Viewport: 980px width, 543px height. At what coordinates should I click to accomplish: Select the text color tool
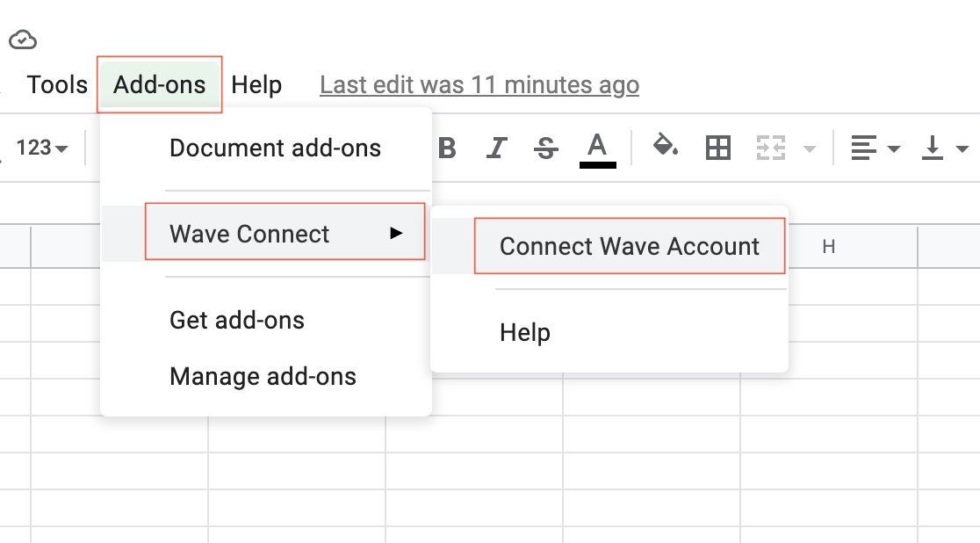point(597,148)
